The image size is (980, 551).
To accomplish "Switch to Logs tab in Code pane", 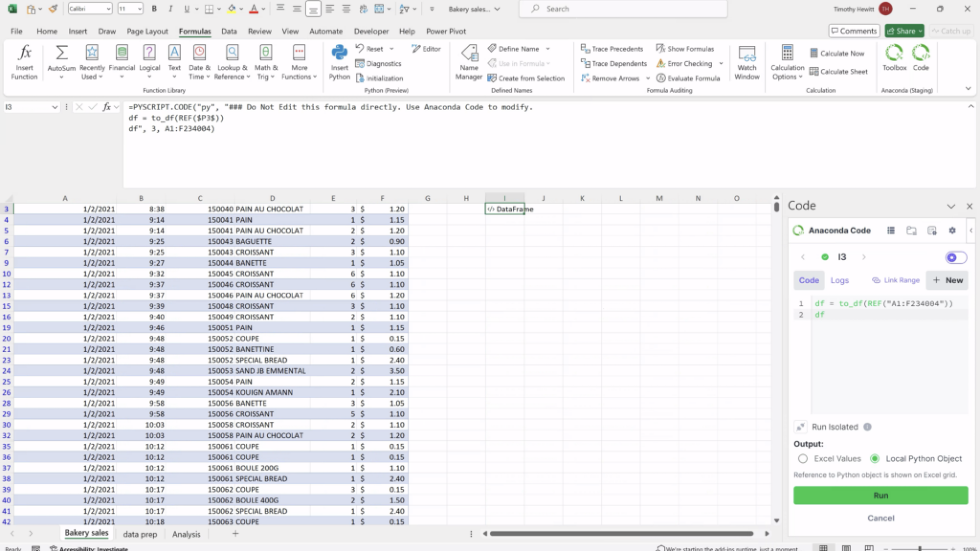I will pos(839,281).
